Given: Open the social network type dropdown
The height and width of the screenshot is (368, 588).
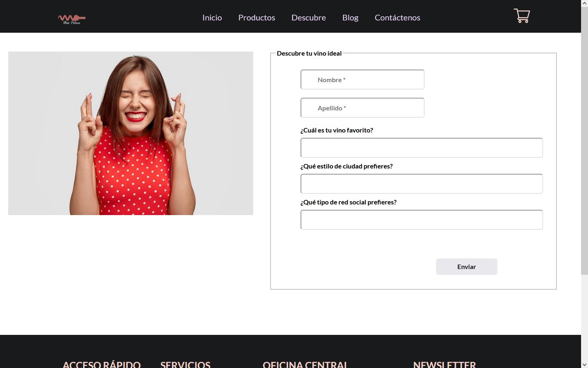Looking at the screenshot, I should tap(421, 220).
